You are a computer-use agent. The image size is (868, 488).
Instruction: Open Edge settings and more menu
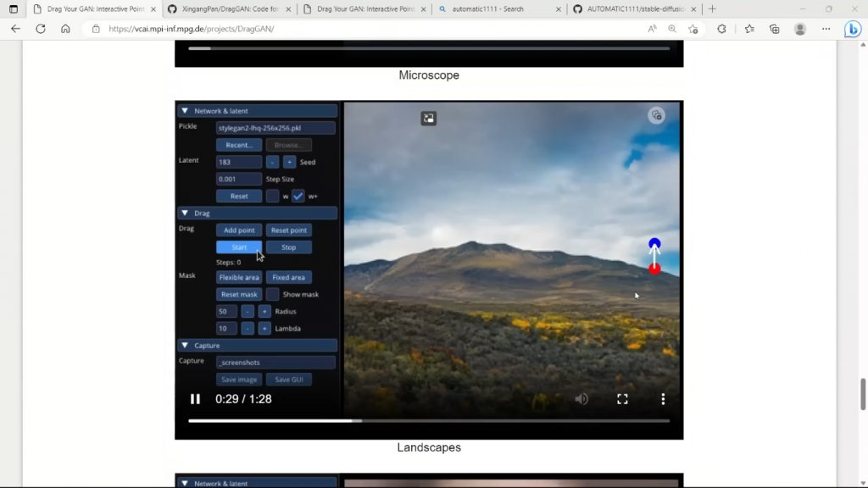[x=826, y=29]
